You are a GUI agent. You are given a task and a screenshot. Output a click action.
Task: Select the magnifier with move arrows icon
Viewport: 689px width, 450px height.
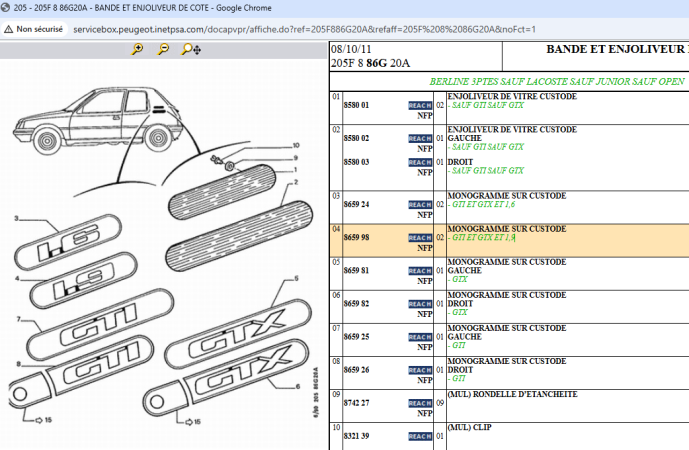[x=190, y=49]
